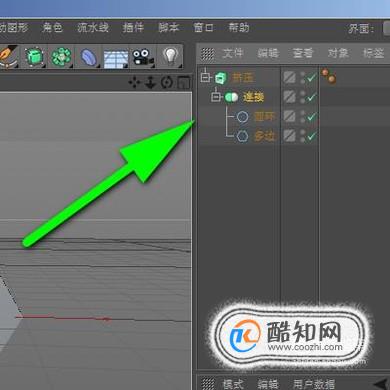The height and width of the screenshot is (390, 390).
Task: Disable the 连接 object green checkmark
Action: [x=311, y=97]
